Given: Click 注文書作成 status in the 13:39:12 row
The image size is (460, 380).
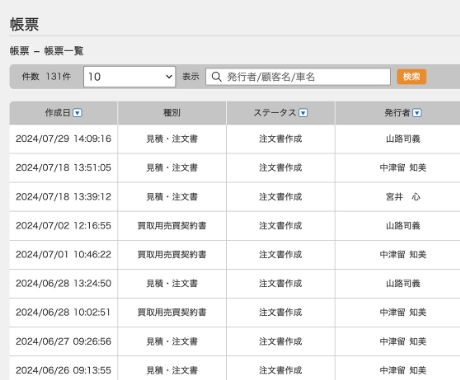Looking at the screenshot, I should pos(281,197).
